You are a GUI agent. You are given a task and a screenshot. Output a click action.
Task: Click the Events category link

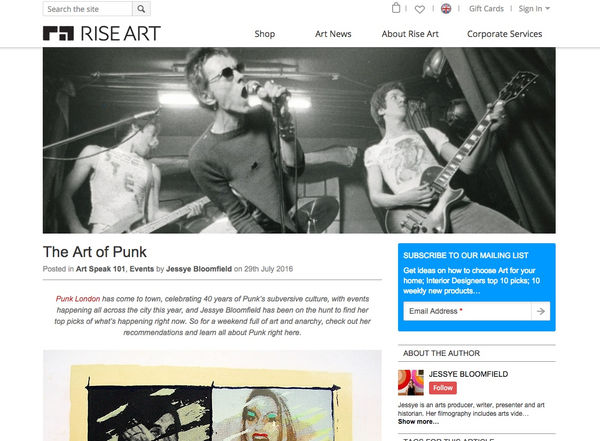coord(142,269)
